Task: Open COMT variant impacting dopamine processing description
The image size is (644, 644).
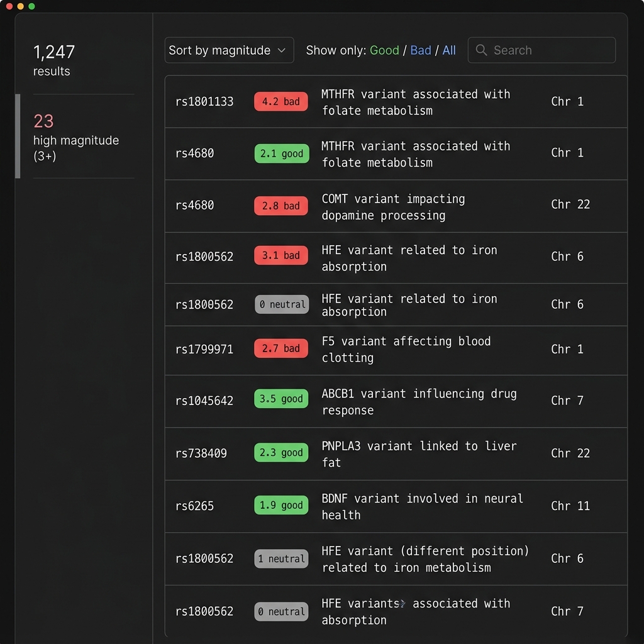Action: 393,207
